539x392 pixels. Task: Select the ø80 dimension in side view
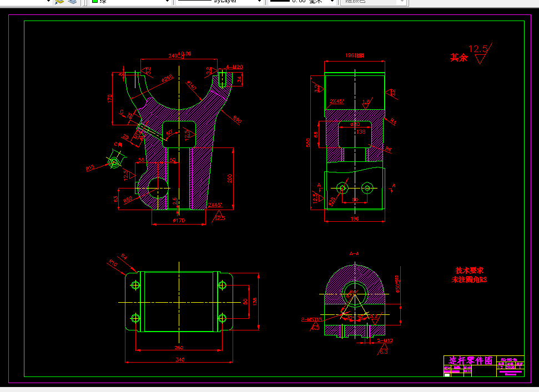[355, 124]
